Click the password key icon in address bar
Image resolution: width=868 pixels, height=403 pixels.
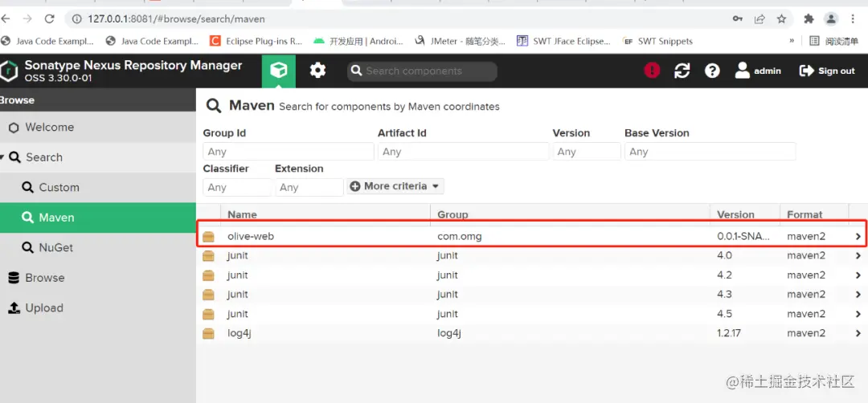click(x=737, y=18)
